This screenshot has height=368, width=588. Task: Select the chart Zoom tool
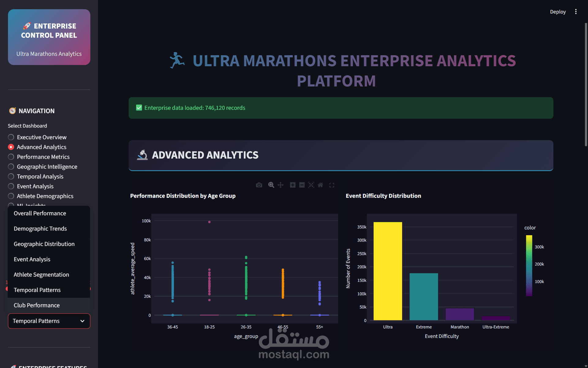[271, 185]
